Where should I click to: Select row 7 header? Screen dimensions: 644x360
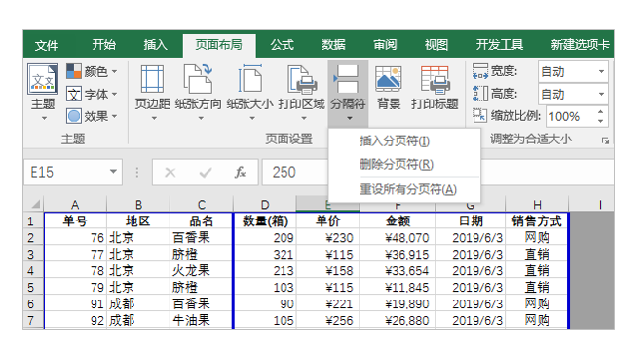tap(33, 320)
